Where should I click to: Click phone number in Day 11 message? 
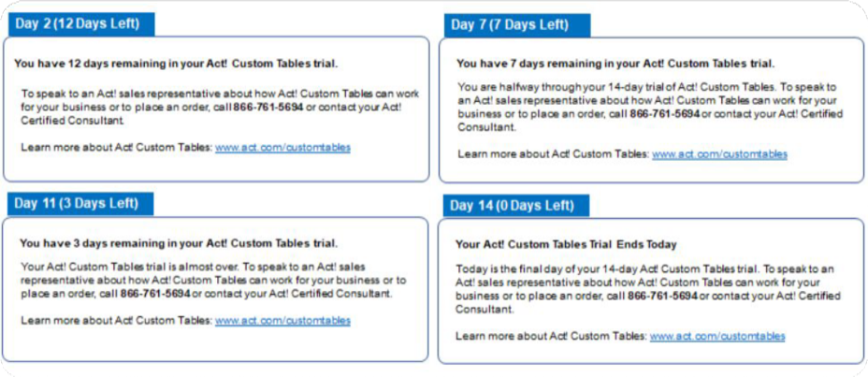click(x=155, y=294)
